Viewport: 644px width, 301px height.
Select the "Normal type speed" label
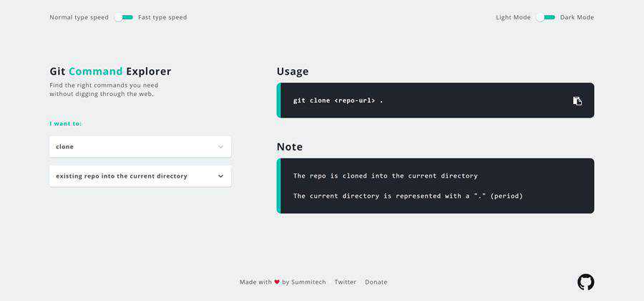79,17
